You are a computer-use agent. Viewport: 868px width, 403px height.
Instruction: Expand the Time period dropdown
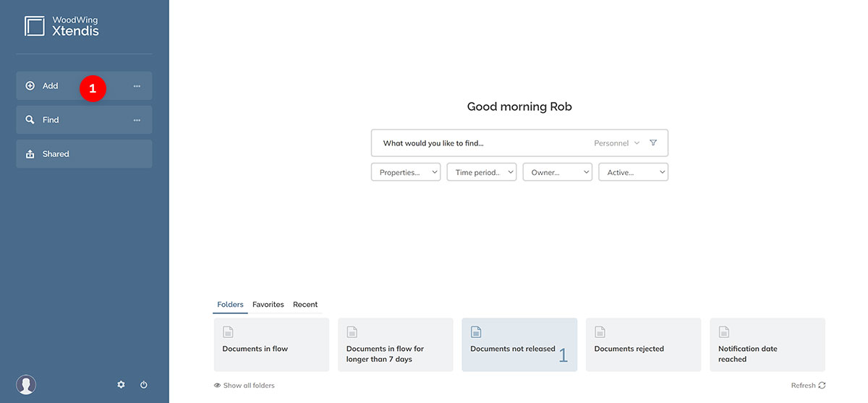tap(481, 172)
